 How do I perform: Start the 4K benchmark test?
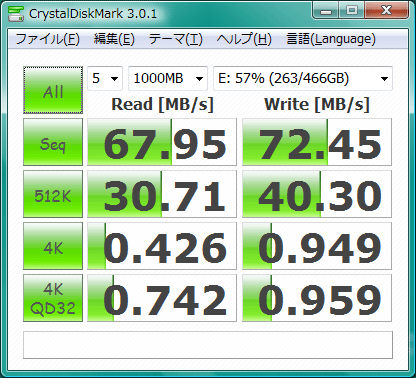pyautogui.click(x=53, y=246)
